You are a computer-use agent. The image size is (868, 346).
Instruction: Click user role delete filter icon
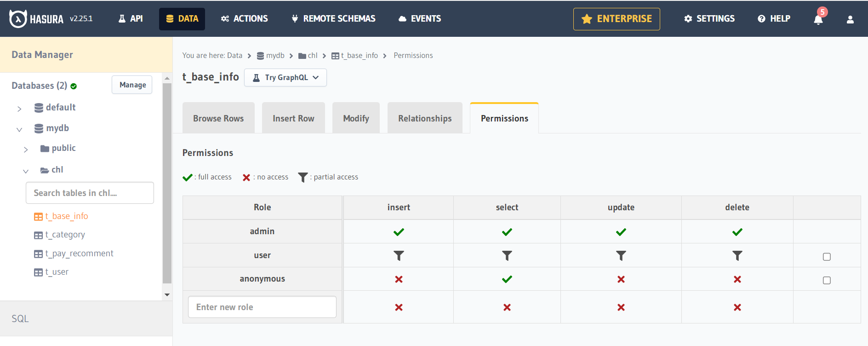pyautogui.click(x=737, y=255)
